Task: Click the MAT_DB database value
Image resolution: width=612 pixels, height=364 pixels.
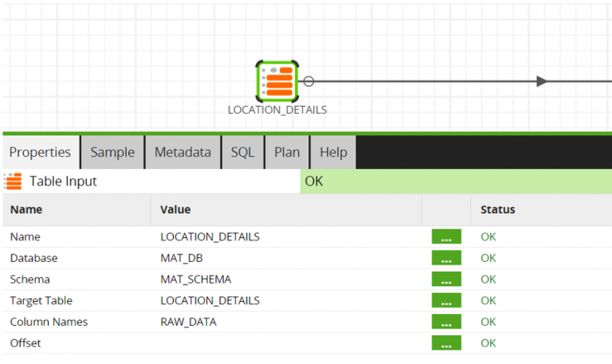Action: [x=182, y=258]
